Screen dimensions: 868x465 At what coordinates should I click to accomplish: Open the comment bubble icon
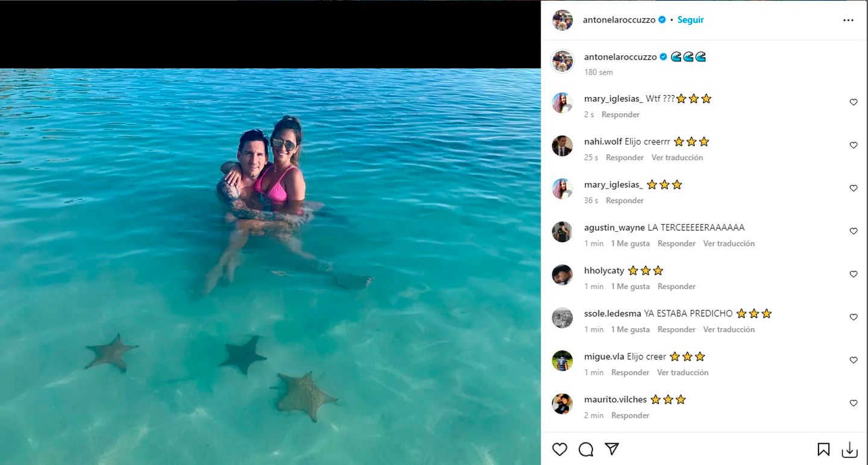(586, 449)
